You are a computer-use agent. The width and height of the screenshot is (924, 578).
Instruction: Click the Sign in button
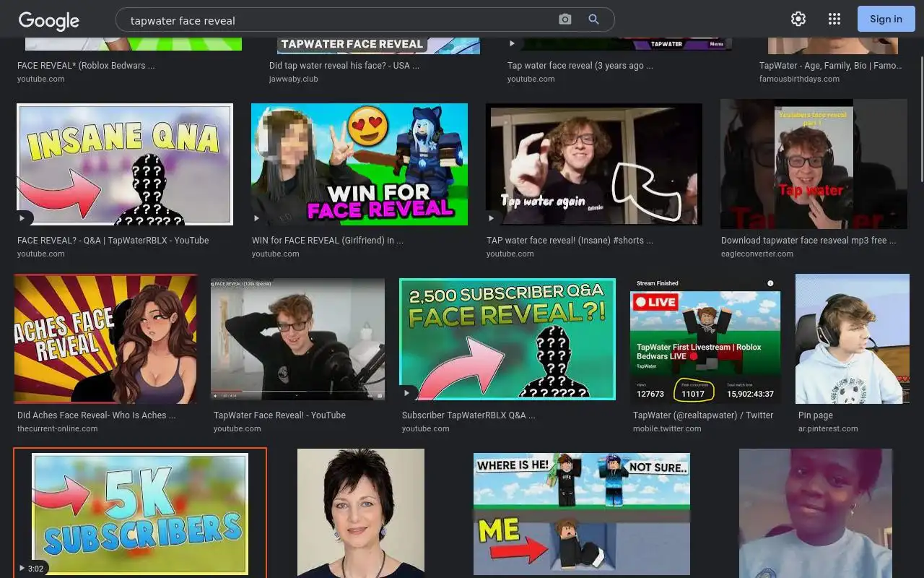(x=886, y=19)
